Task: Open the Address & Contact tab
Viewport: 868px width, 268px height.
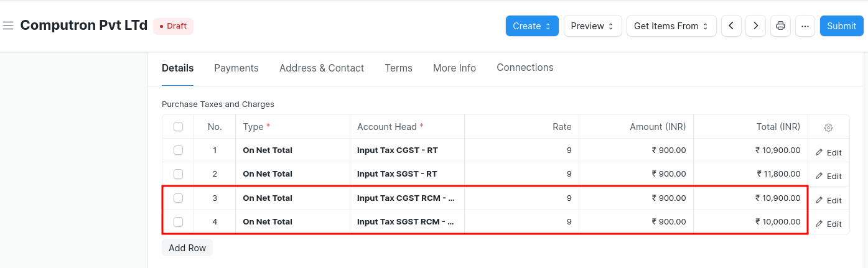Action: pyautogui.click(x=322, y=68)
